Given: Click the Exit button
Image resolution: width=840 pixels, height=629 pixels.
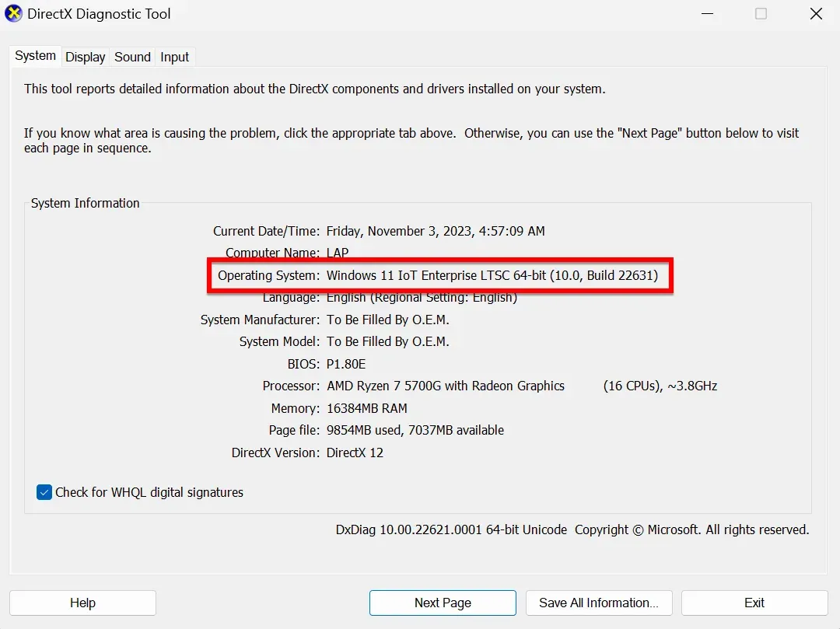Looking at the screenshot, I should (754, 603).
